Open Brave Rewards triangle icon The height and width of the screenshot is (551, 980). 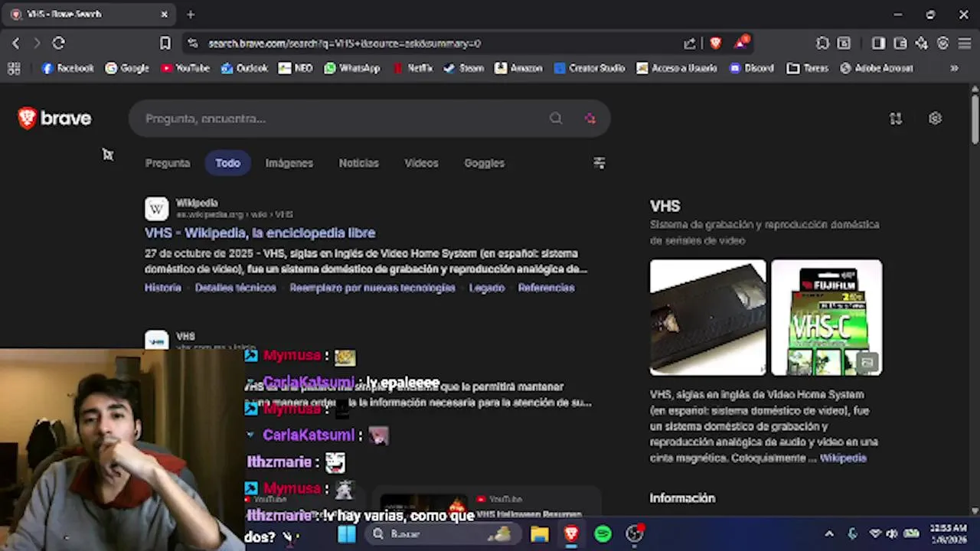coord(741,43)
